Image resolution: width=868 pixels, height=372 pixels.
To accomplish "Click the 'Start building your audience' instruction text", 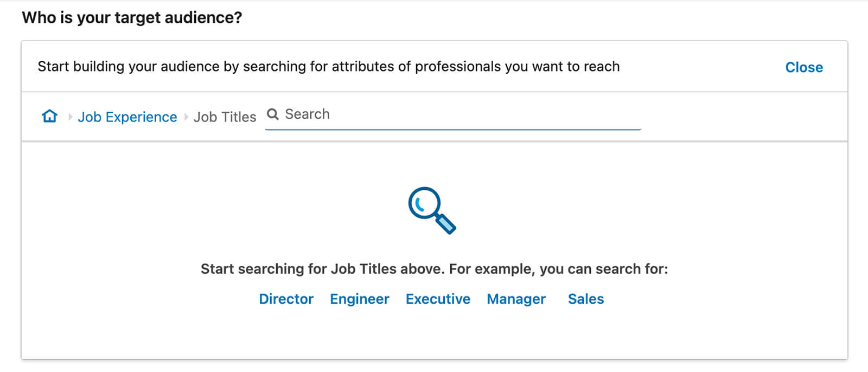I will click(328, 67).
